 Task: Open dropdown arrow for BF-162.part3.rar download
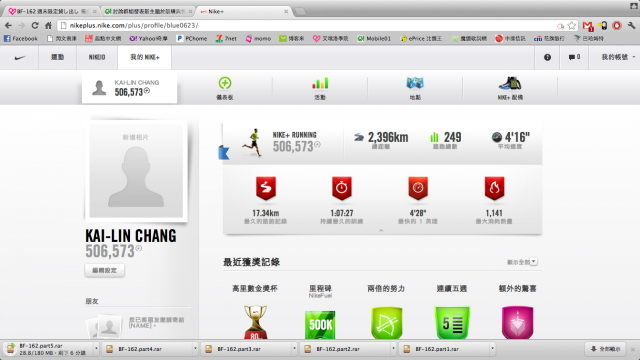(294, 349)
